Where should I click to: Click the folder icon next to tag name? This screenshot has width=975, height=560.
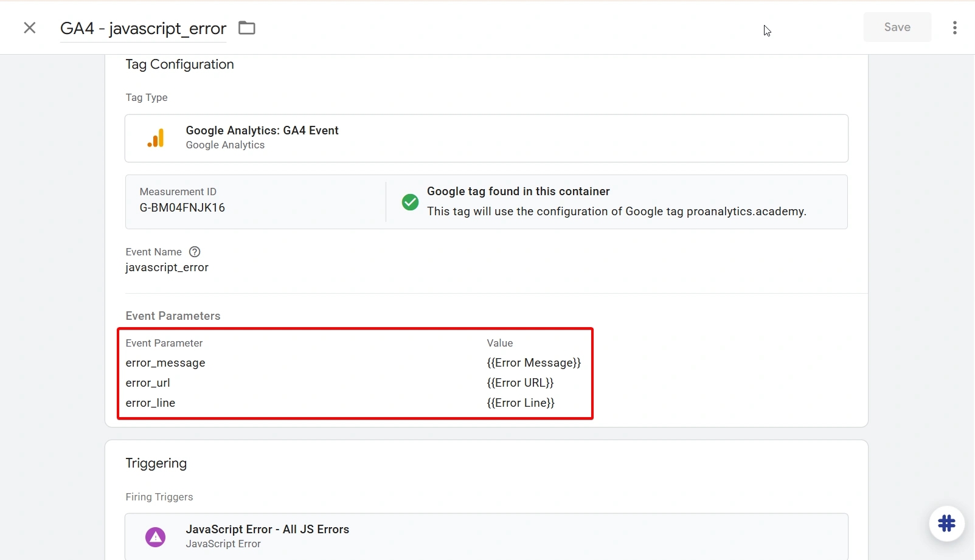pos(246,28)
